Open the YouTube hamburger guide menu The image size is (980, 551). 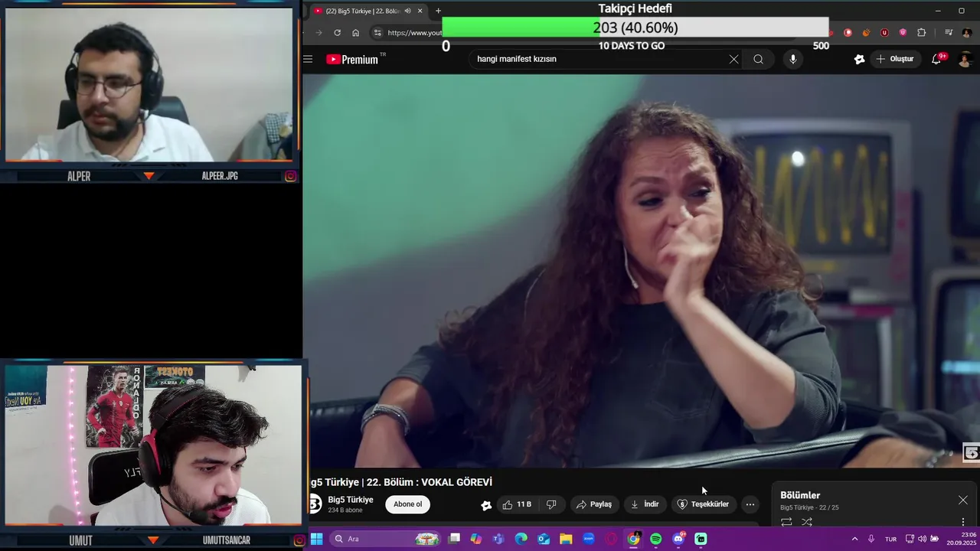pos(308,59)
